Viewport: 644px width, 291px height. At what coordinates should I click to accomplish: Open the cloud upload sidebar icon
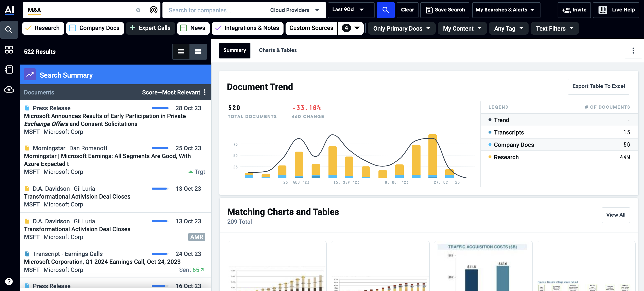(x=9, y=89)
